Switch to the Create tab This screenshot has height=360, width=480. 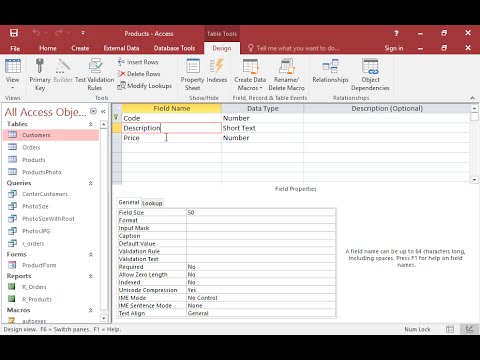pyautogui.click(x=80, y=48)
